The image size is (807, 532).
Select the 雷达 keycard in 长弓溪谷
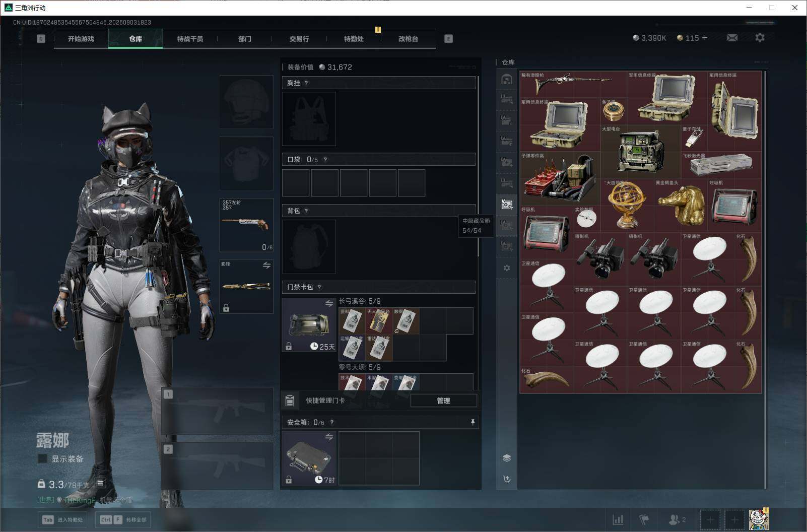tap(379, 348)
